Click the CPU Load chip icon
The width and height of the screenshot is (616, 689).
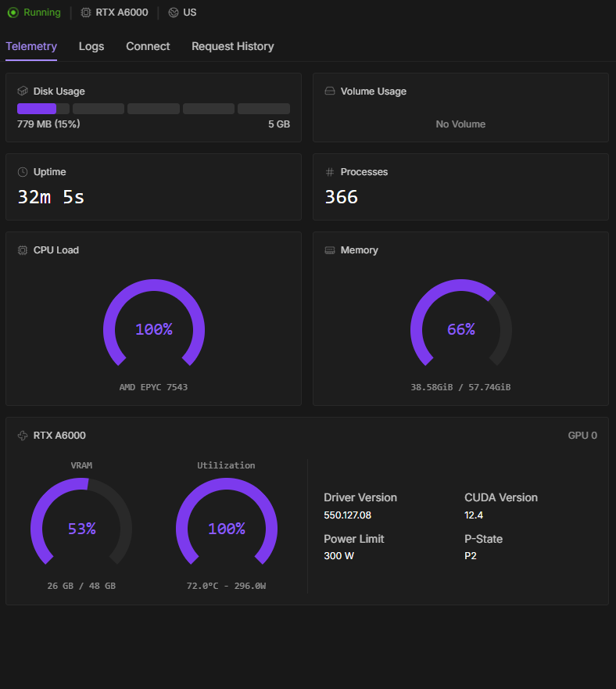(x=23, y=250)
